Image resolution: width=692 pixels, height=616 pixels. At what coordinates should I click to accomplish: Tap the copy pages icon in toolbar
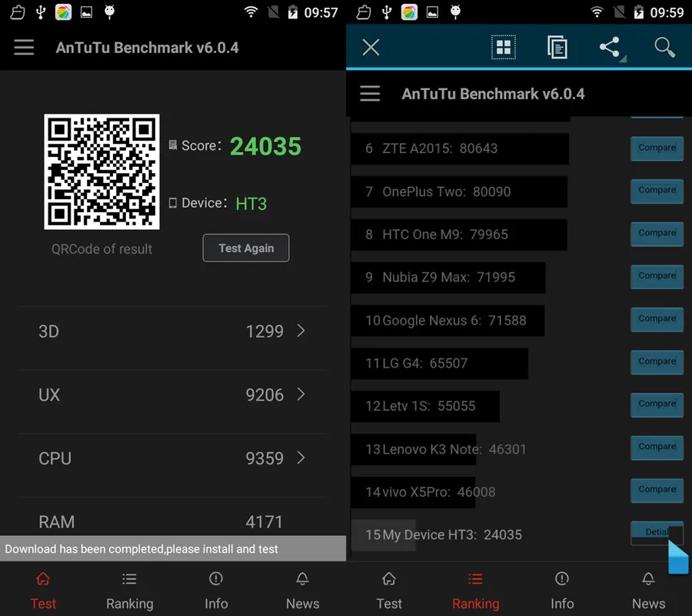tap(557, 47)
